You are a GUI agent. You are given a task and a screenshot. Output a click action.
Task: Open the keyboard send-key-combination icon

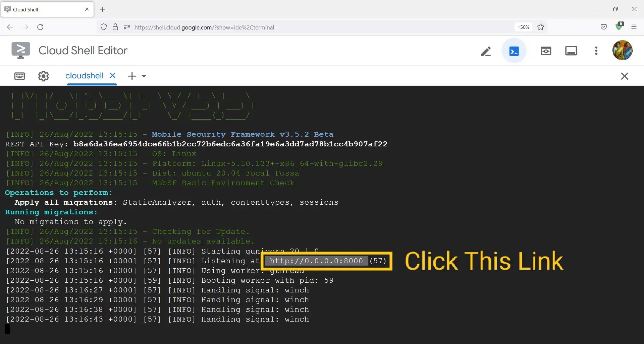(x=19, y=76)
